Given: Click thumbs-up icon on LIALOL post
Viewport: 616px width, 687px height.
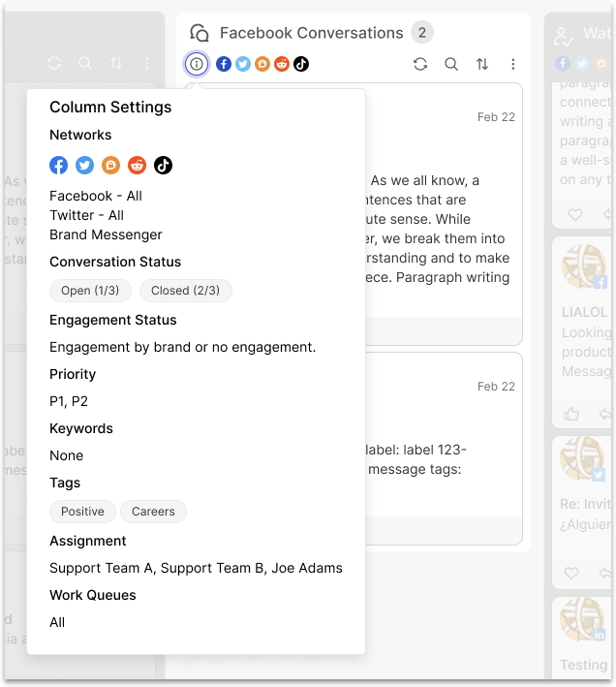Looking at the screenshot, I should [x=571, y=414].
